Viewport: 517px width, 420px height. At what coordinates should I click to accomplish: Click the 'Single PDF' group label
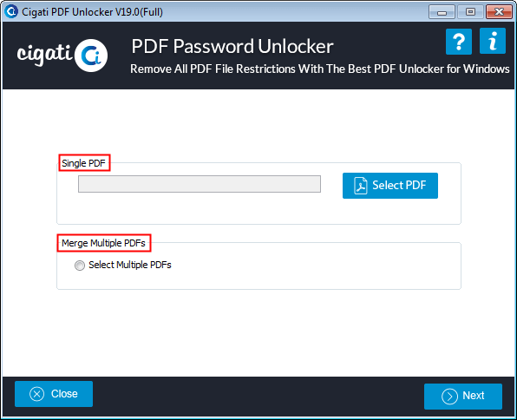coord(84,163)
